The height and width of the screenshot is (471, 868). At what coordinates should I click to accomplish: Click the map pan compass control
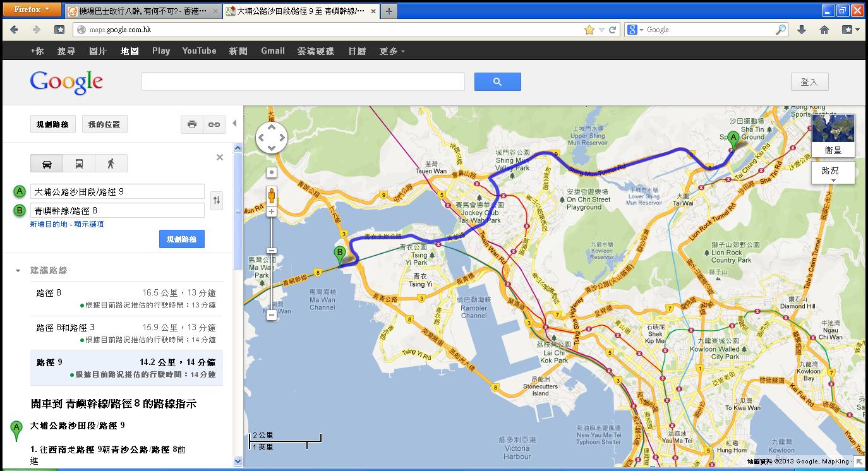click(272, 137)
